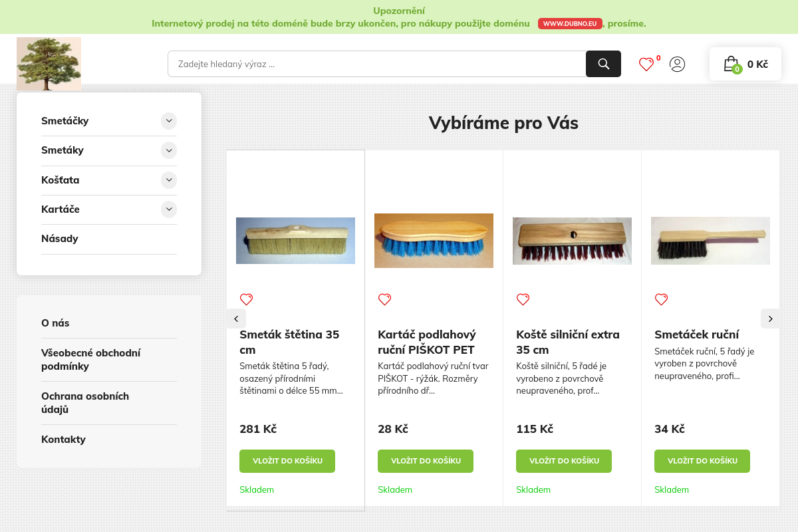Add Smeták štětina 35 cm to wishlist
798x532 pixels.
pos(246,299)
